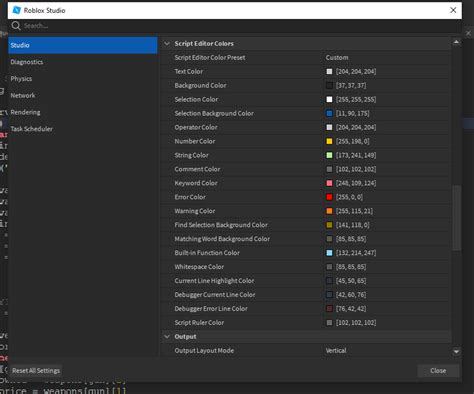This screenshot has width=474, height=394.
Task: Select the Studio settings category
Action: 83,45
